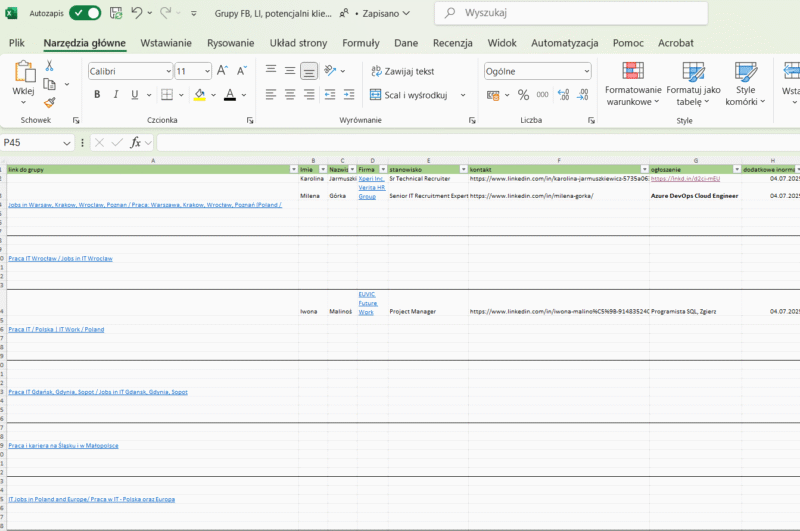
Task: Open the Calibri font name dropdown
Action: [x=166, y=72]
